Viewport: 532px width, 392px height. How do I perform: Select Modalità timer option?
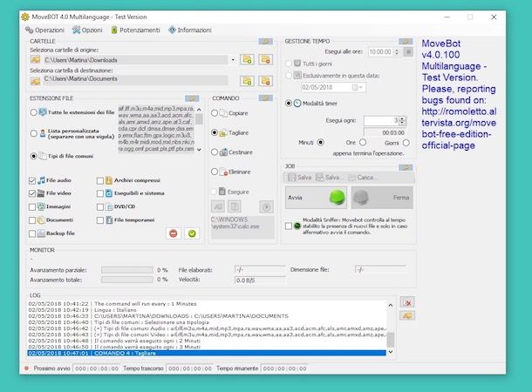[x=289, y=103]
